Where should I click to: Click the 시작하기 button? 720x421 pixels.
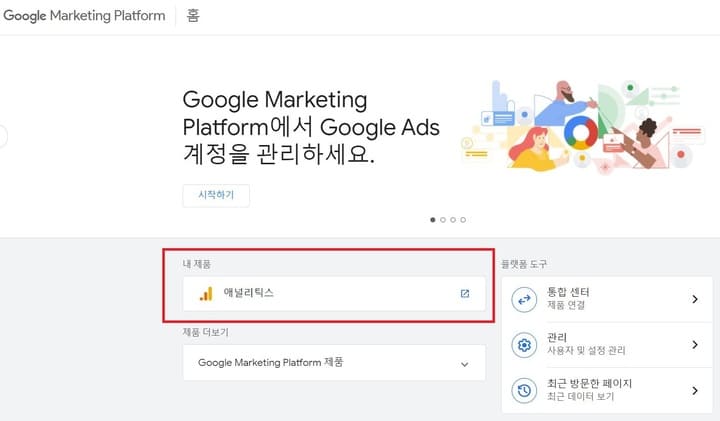point(216,196)
